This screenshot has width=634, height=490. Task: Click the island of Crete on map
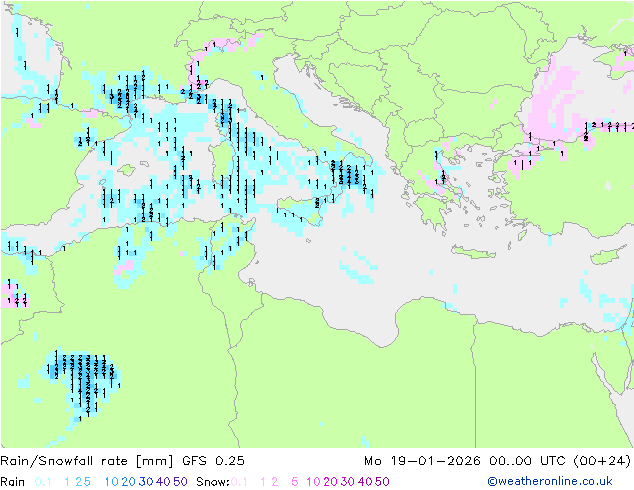pyautogui.click(x=473, y=252)
